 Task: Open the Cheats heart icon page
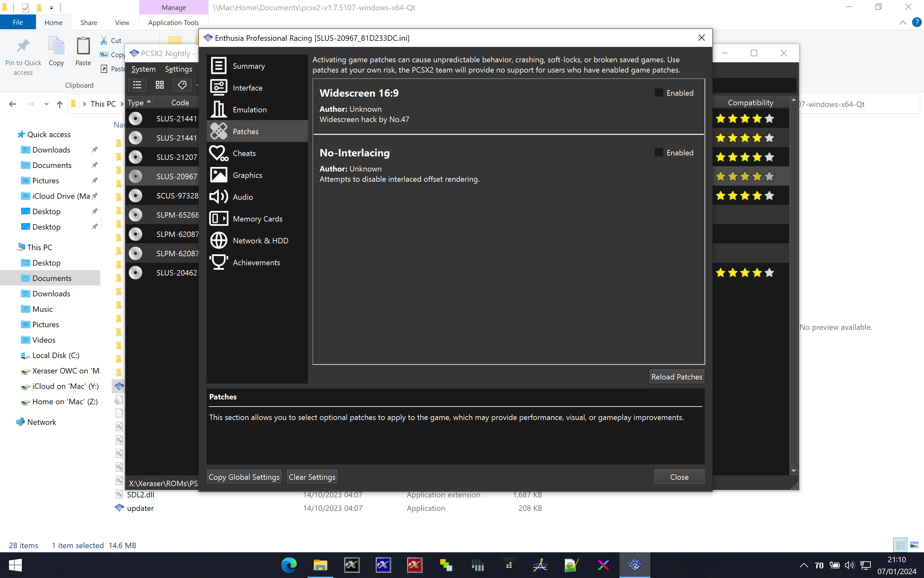tap(219, 153)
